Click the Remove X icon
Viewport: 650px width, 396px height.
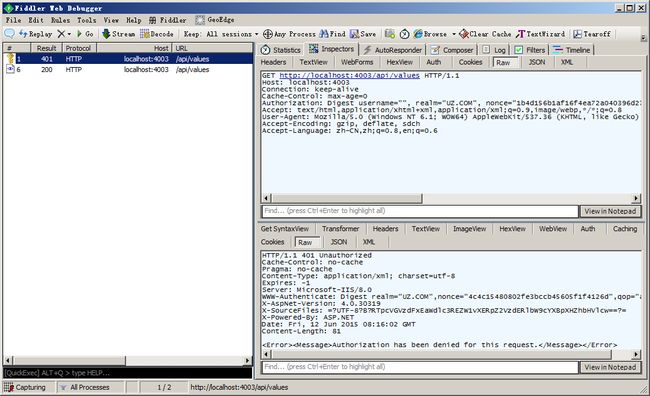(x=61, y=34)
